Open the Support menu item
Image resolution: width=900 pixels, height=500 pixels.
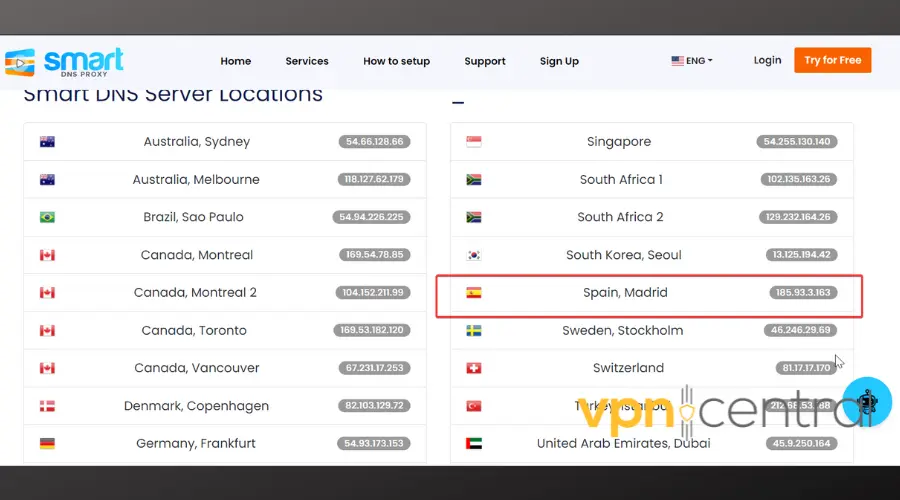click(485, 61)
